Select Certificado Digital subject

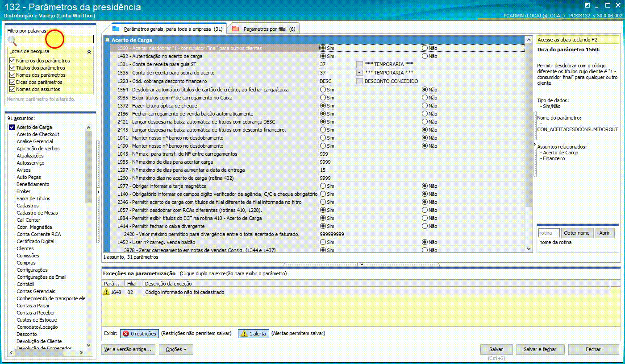(x=35, y=241)
